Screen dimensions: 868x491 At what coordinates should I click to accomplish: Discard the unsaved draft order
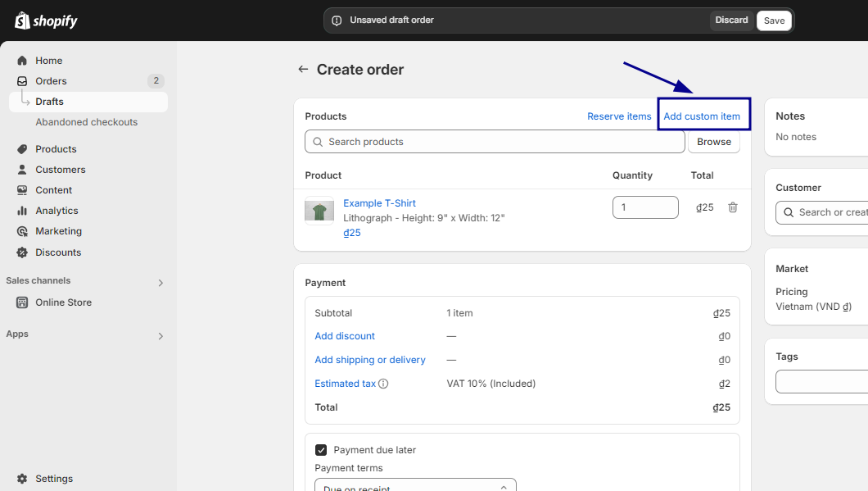click(731, 20)
